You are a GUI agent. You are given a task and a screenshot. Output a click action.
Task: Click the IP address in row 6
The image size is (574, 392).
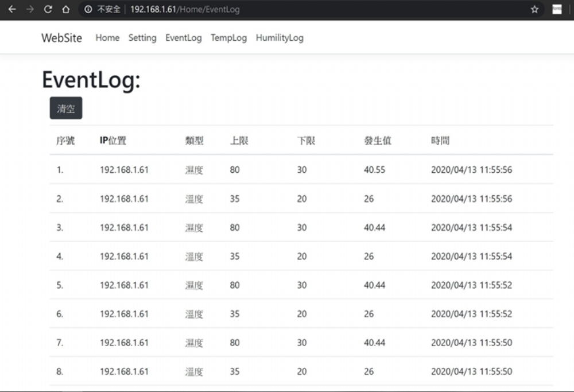click(124, 314)
